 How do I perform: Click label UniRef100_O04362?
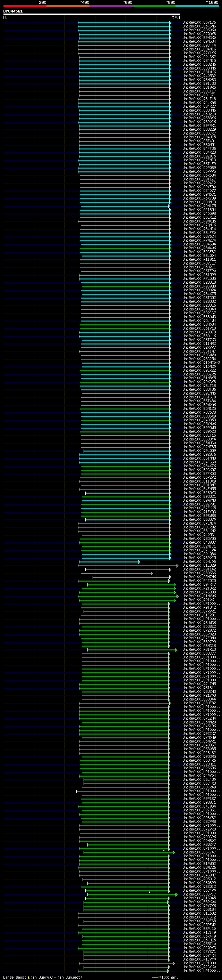pyautogui.click(x=199, y=57)
